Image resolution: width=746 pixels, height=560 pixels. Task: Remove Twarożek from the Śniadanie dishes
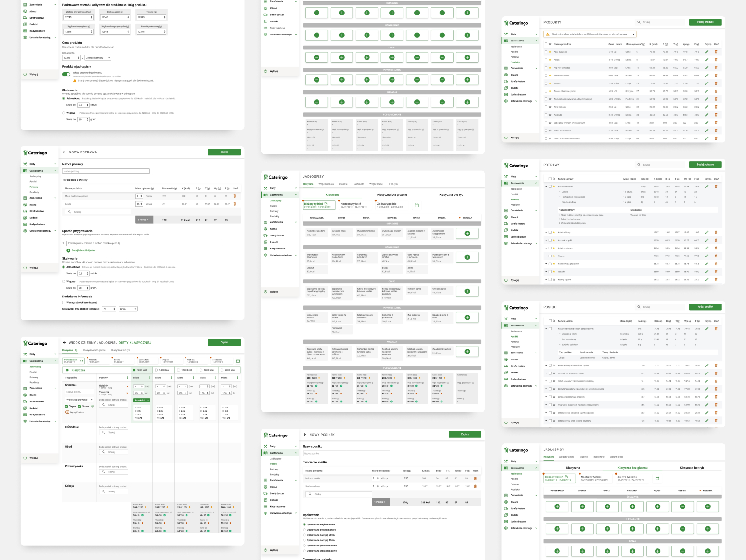click(127, 393)
